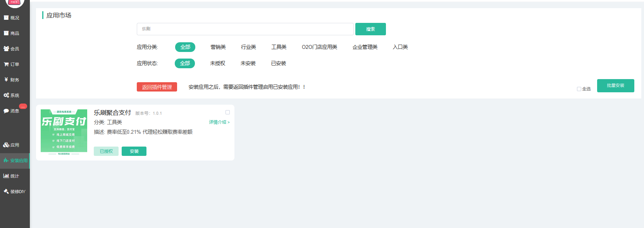Open the 订单 orders cart icon
The image size is (644, 228).
[6, 64]
